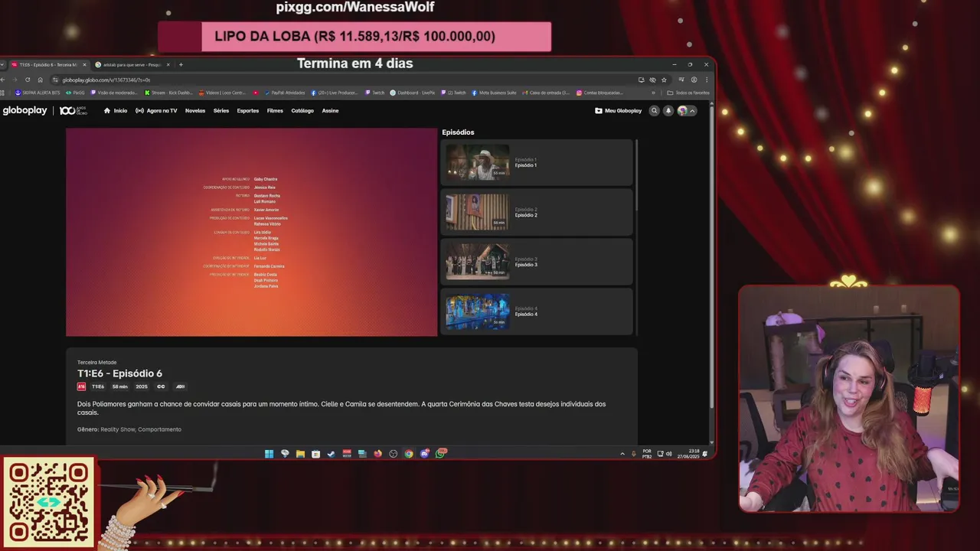The width and height of the screenshot is (980, 551).
Task: Open the Contas bloqueadas bookmark
Action: coord(599,93)
